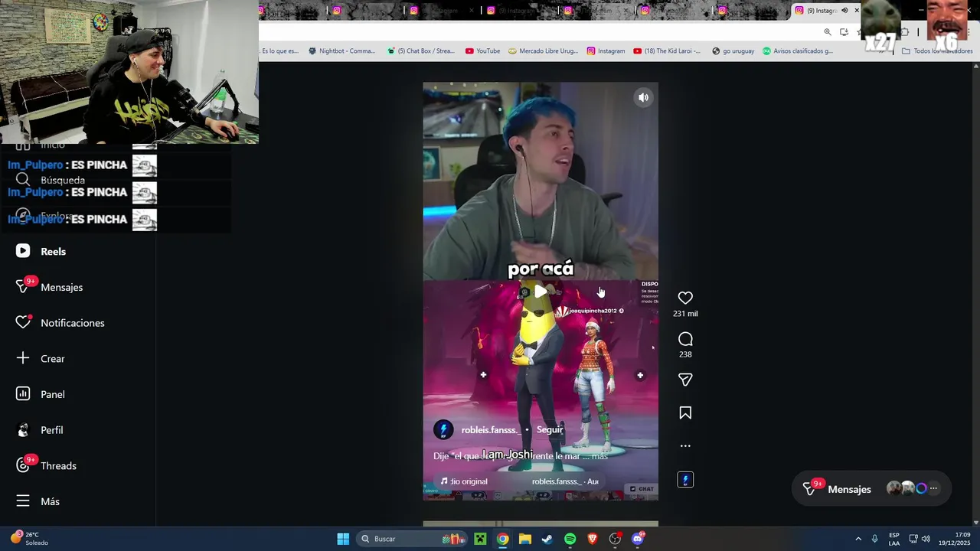The image size is (980, 551).
Task: Expand hidden system tray icons
Action: click(x=858, y=539)
